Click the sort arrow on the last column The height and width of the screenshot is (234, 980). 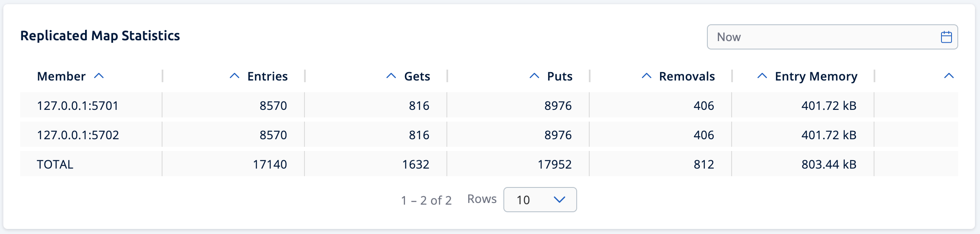click(x=949, y=76)
